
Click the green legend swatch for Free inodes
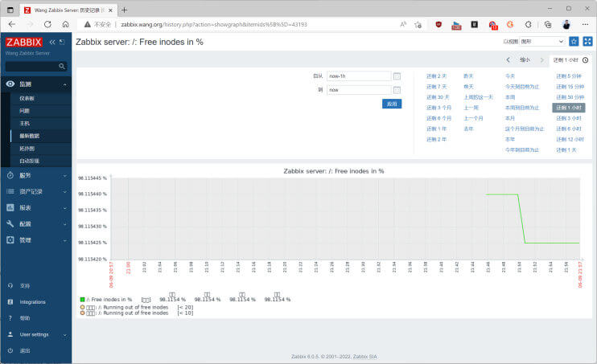pyautogui.click(x=82, y=300)
